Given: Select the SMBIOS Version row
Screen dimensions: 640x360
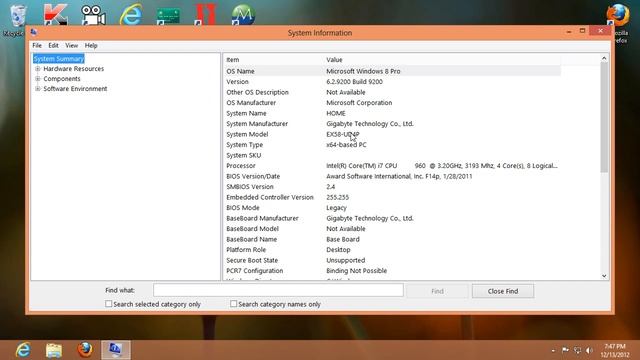Looking at the screenshot, I should point(392,187).
